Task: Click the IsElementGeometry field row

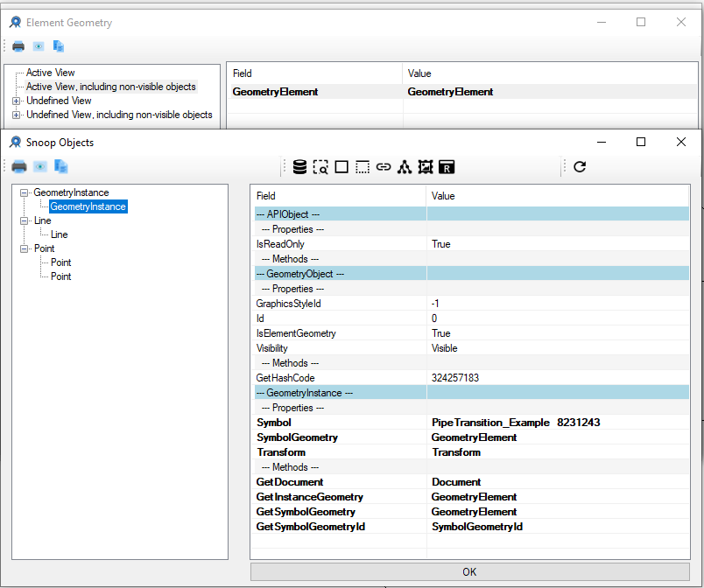Action: (472, 333)
